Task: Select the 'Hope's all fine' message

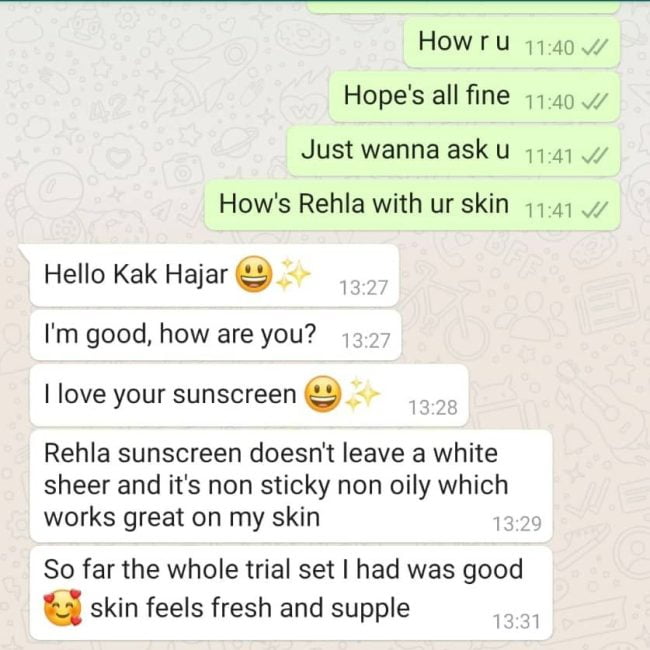Action: (x=475, y=97)
